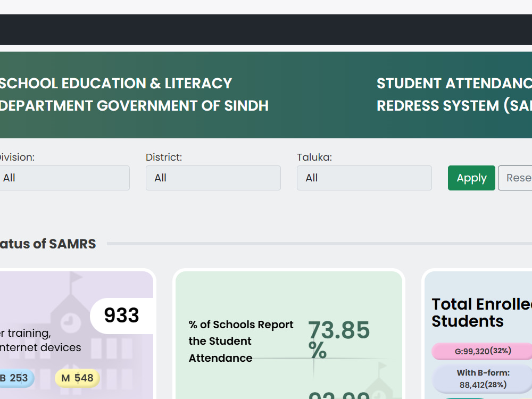Click the pink G:99,320(32%) pill
Viewport: 532px width, 399px height.
click(x=482, y=351)
